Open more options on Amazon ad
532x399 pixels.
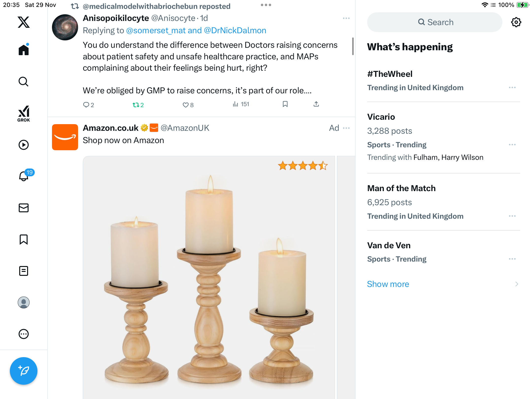(x=346, y=128)
